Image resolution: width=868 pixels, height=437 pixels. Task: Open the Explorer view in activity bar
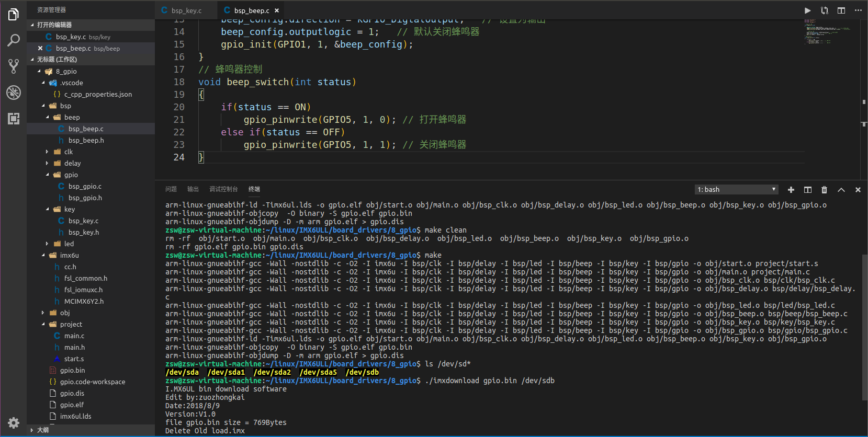(14, 15)
